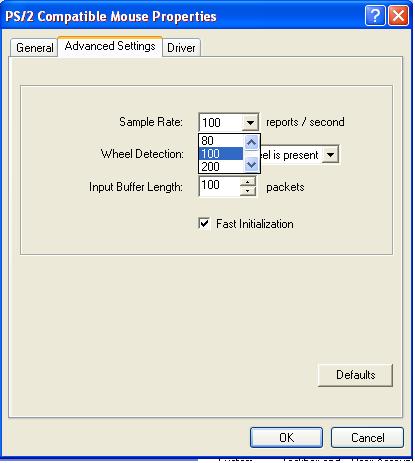Image resolution: width=415 pixels, height=463 pixels.
Task: Uncheck the Fast Initialization checkbox
Action: pos(204,223)
